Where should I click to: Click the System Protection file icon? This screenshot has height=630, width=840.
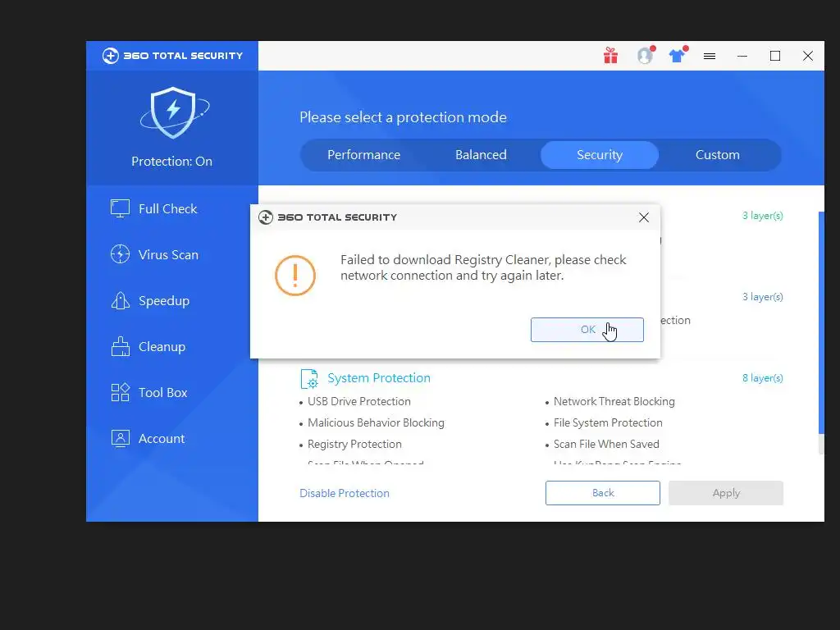[309, 379]
